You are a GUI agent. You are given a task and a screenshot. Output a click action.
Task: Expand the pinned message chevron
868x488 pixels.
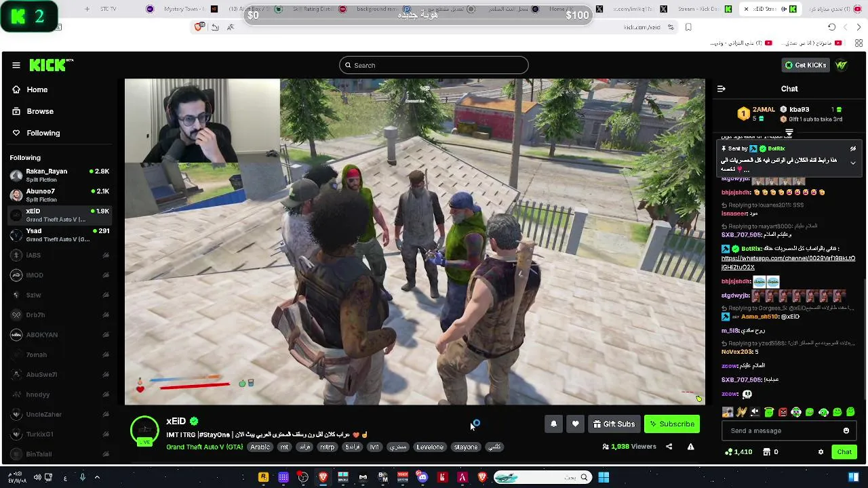(853, 163)
